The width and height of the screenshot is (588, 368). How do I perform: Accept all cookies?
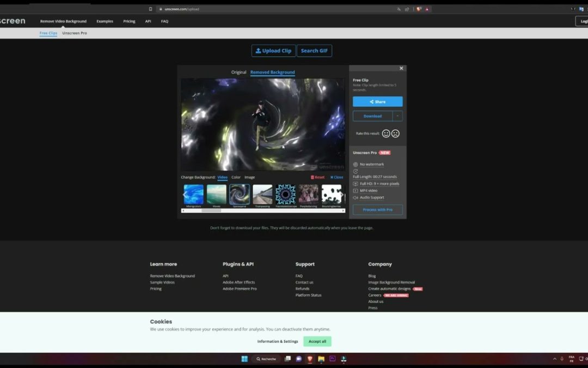pyautogui.click(x=317, y=341)
